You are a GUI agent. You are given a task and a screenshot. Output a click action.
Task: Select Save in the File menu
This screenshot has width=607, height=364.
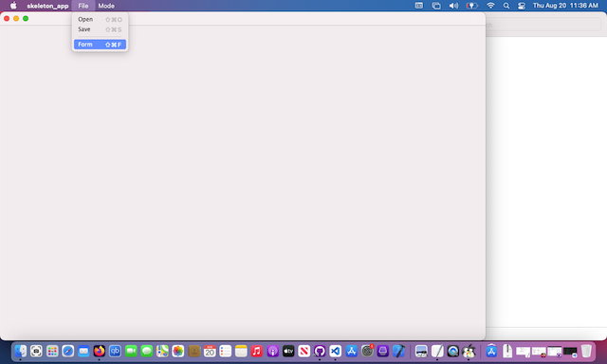click(100, 29)
